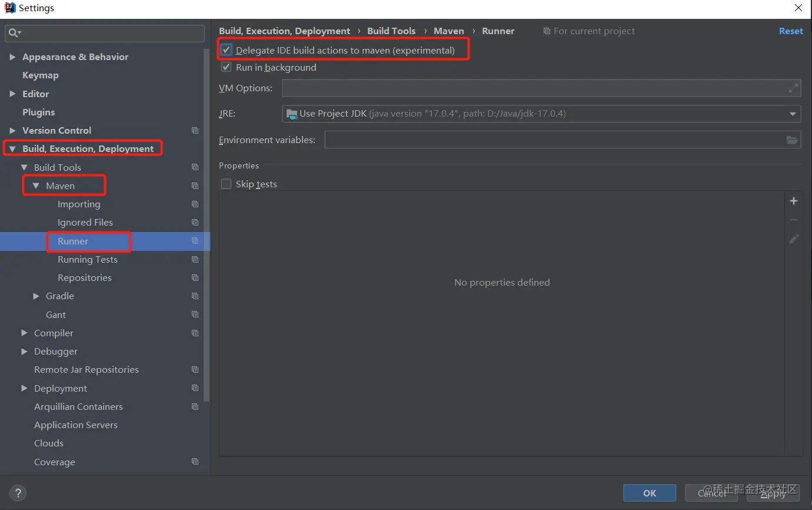The image size is (812, 510).
Task: Expand the Deployment node arrow
Action: tap(24, 388)
